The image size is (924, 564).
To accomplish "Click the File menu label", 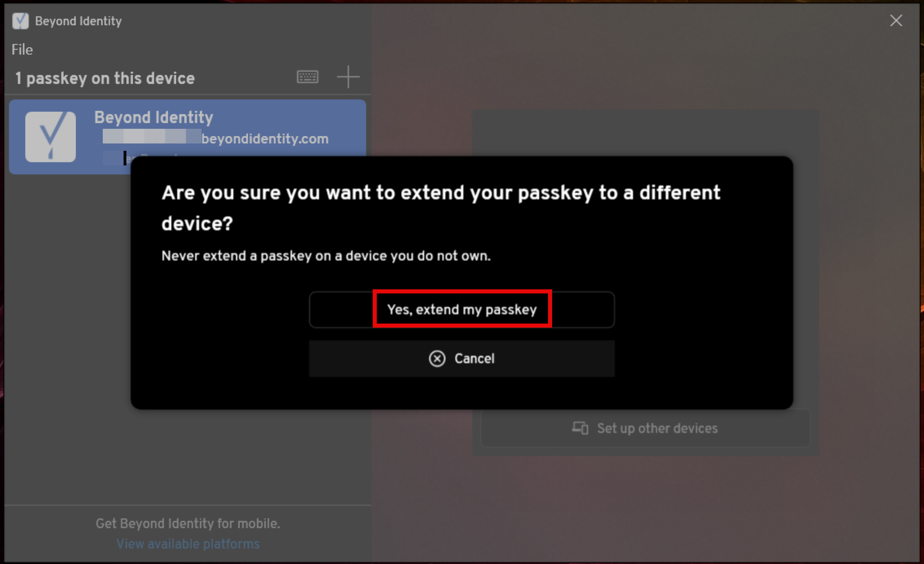I will pos(22,49).
